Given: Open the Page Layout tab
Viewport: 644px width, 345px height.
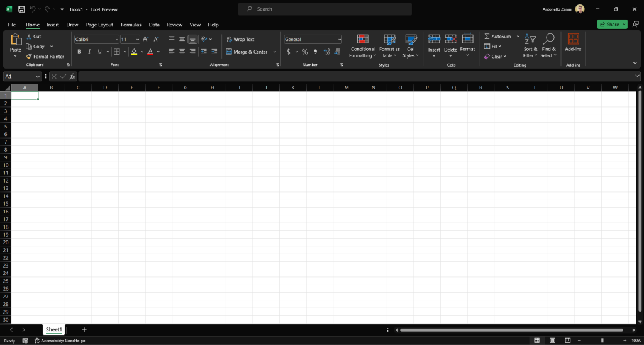Looking at the screenshot, I should tap(99, 25).
